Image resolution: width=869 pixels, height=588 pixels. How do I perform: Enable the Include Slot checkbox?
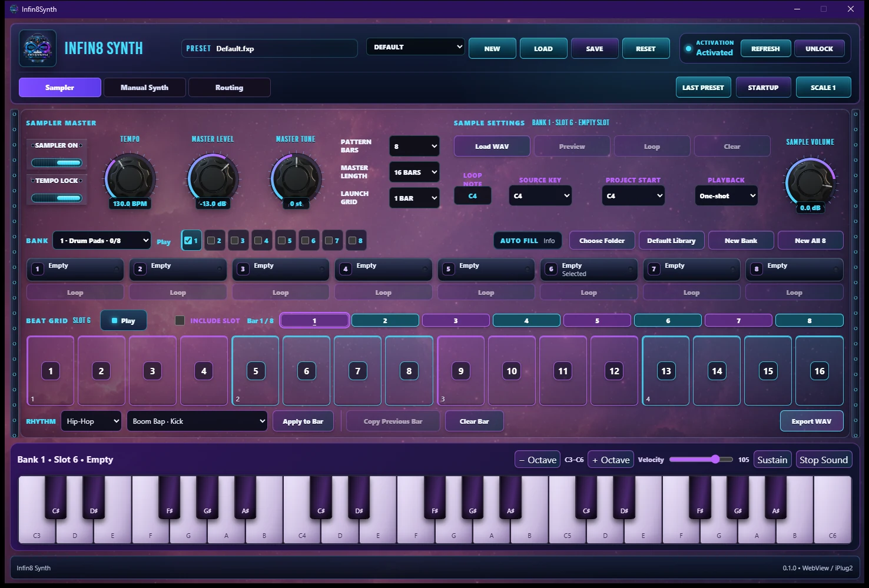tap(180, 321)
